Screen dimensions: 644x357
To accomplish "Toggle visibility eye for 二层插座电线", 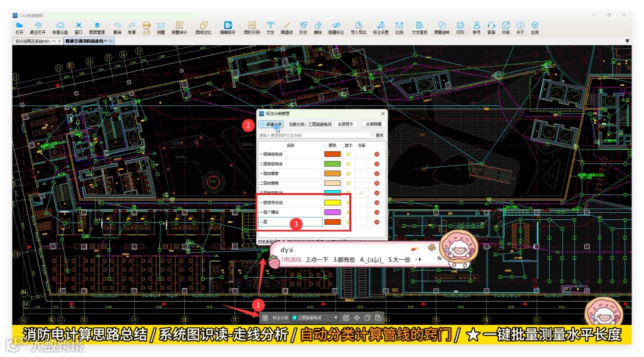I will [348, 164].
